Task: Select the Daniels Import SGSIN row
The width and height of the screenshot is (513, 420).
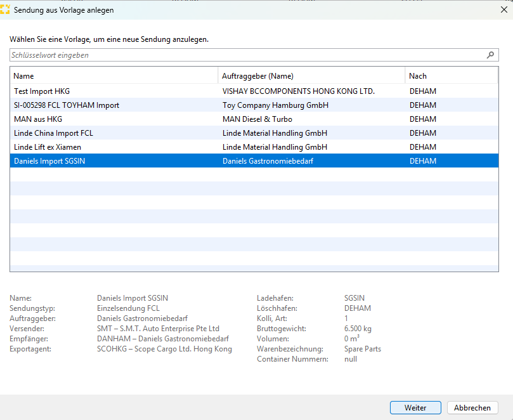Action: click(49, 161)
